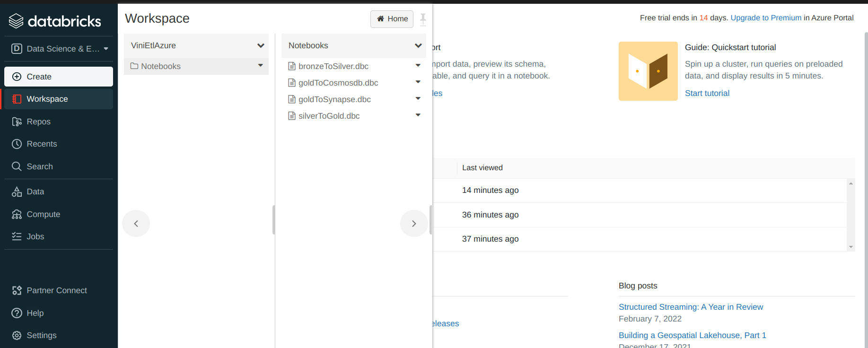Open Compute from the sidebar
Screen dimensions: 868x348
point(59,214)
